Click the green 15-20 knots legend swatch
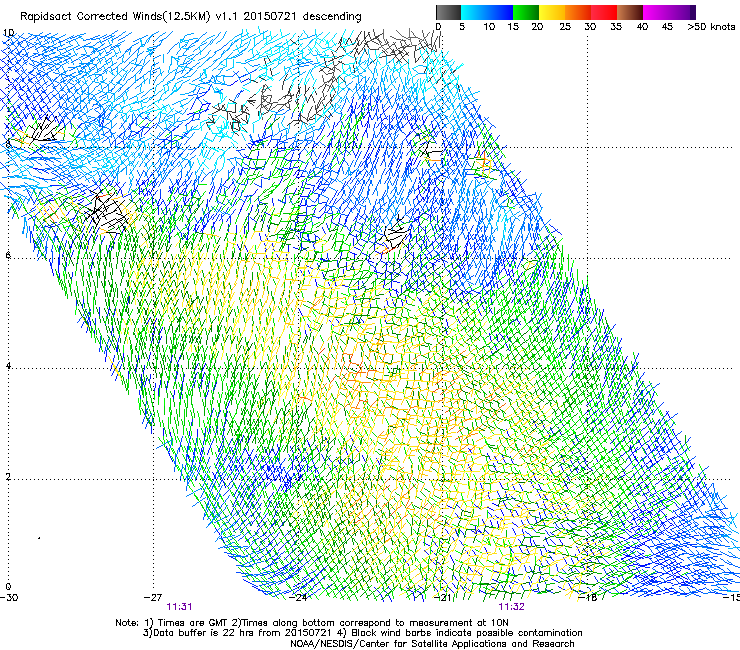Image resolution: width=740 pixels, height=650 pixels. click(x=526, y=12)
